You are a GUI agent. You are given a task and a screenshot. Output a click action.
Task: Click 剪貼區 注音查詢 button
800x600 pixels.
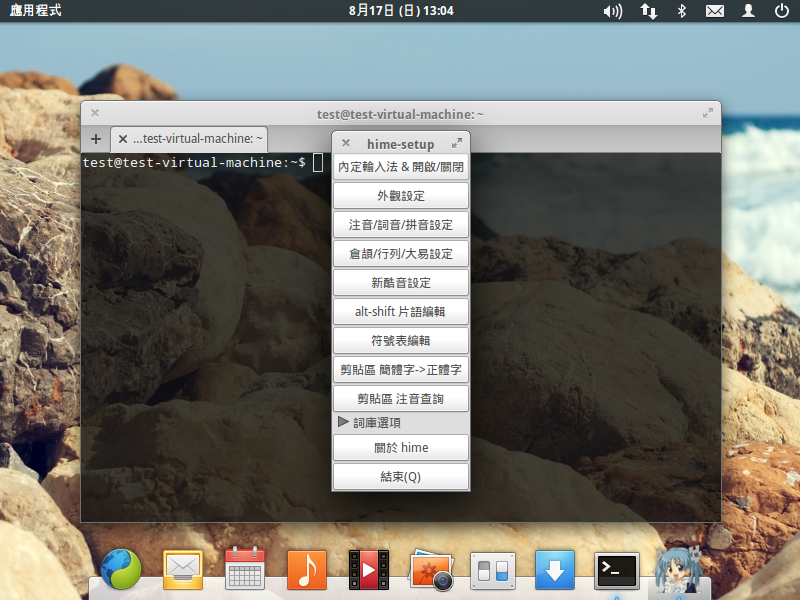401,399
